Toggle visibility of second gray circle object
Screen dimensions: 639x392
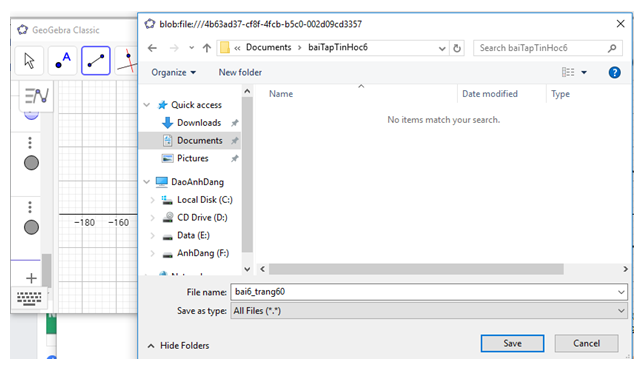click(x=31, y=227)
